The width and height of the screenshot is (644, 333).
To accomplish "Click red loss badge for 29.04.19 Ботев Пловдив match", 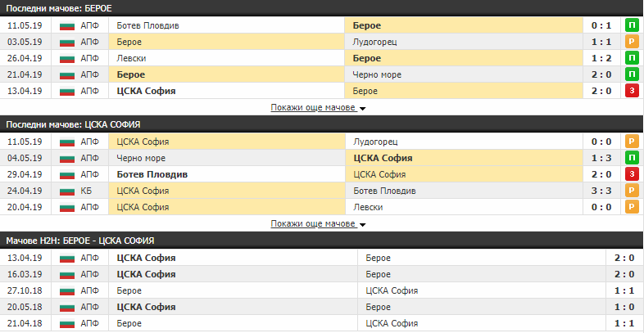I will coord(632,174).
